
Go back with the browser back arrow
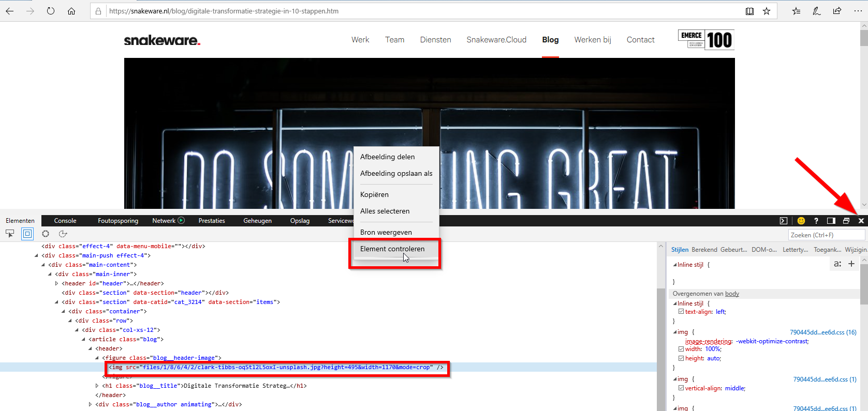click(10, 11)
